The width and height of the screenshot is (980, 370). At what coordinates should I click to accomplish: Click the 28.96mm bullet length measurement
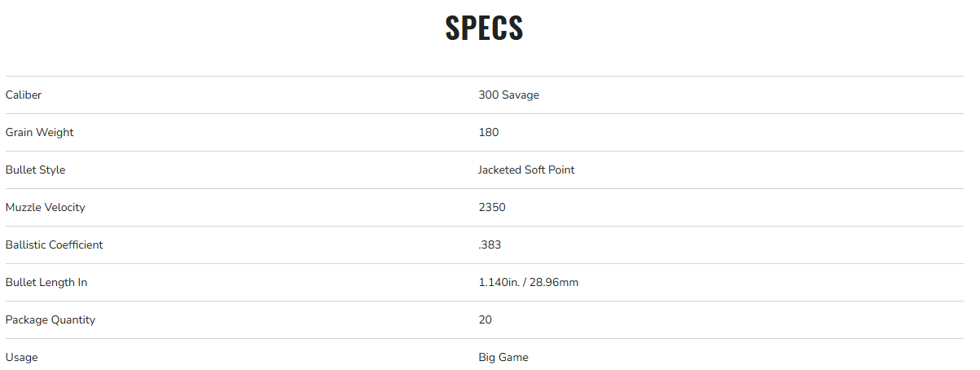point(555,283)
